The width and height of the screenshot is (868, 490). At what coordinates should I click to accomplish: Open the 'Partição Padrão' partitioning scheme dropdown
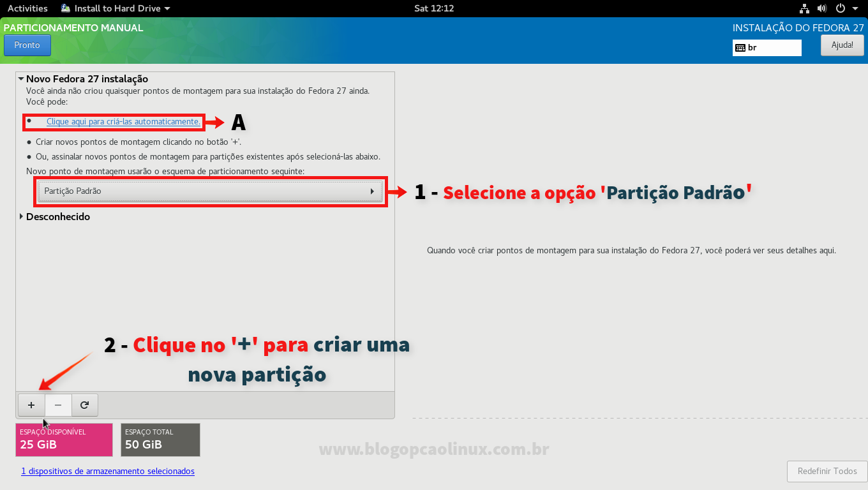[x=210, y=191]
